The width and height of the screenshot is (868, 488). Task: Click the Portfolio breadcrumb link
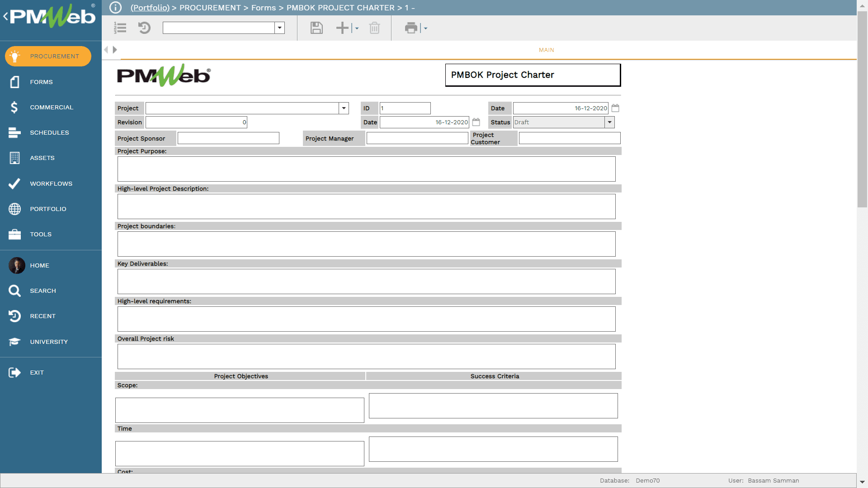click(150, 8)
